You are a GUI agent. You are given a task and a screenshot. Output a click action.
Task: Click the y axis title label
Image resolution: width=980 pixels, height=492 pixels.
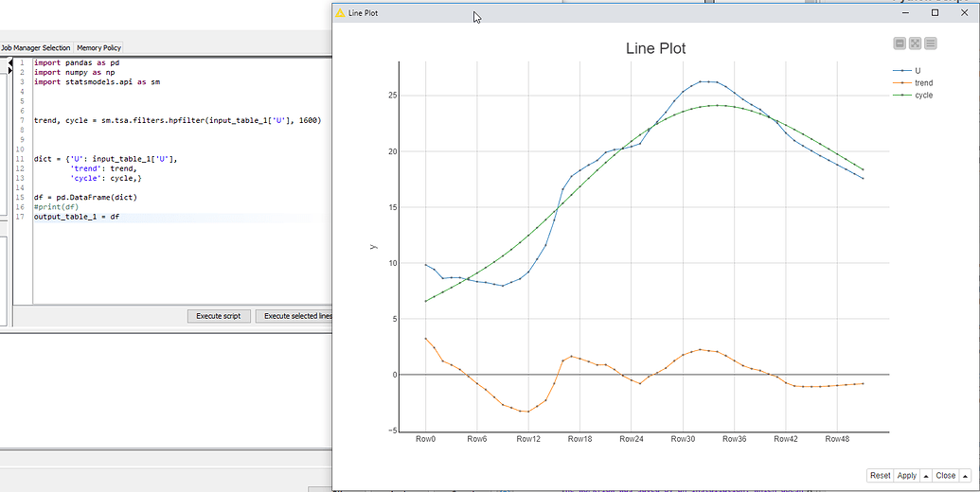pos(374,247)
